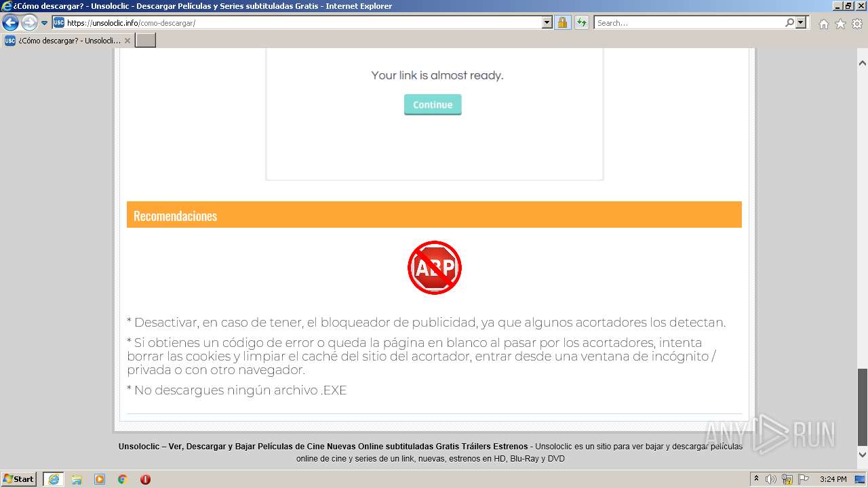Go back with the browser Back arrow
Image resolution: width=868 pixels, height=488 pixels.
tap(10, 23)
